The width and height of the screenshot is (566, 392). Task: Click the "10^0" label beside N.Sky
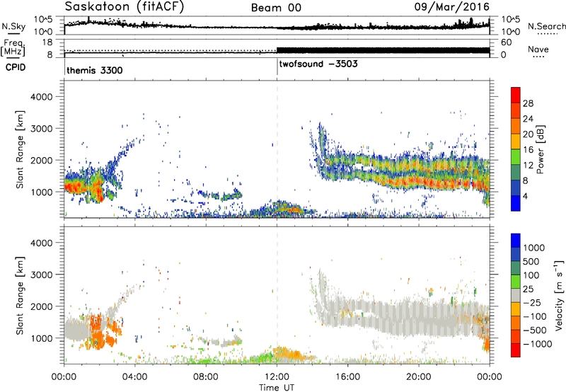[43, 32]
